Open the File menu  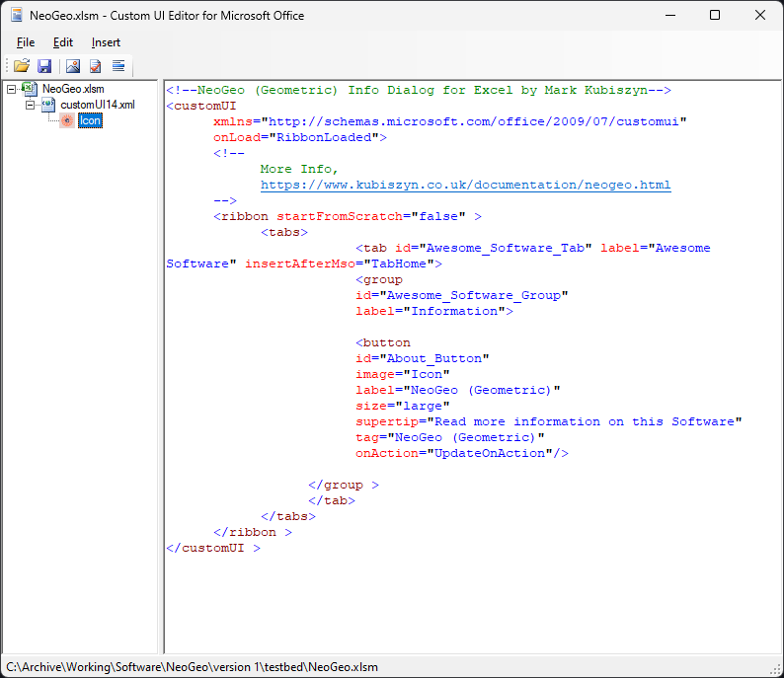tap(26, 42)
